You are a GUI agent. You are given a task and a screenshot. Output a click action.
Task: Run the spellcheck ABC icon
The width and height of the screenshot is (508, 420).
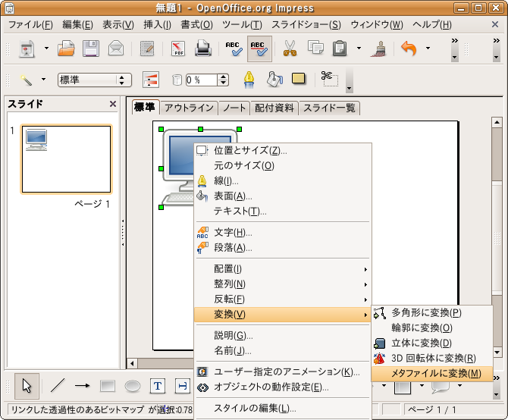(234, 49)
